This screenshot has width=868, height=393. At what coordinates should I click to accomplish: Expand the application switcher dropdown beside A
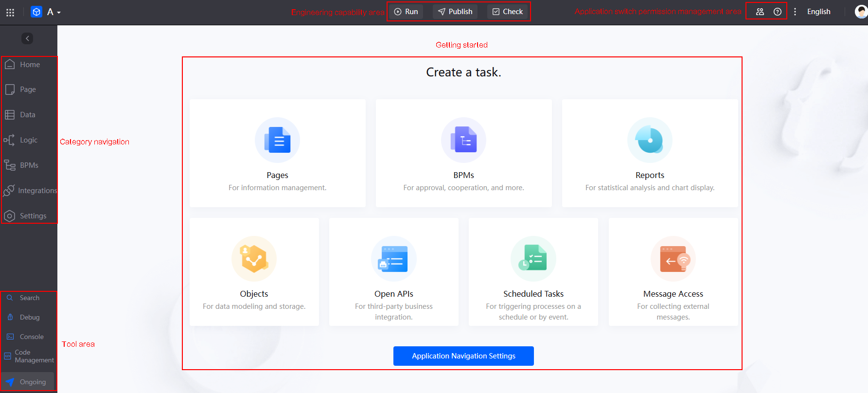click(59, 13)
